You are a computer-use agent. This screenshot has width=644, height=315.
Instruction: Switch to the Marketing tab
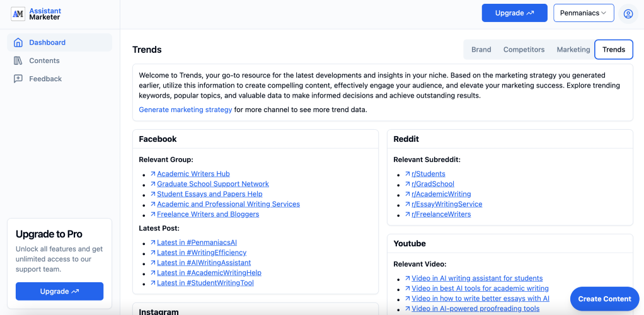pyautogui.click(x=573, y=50)
